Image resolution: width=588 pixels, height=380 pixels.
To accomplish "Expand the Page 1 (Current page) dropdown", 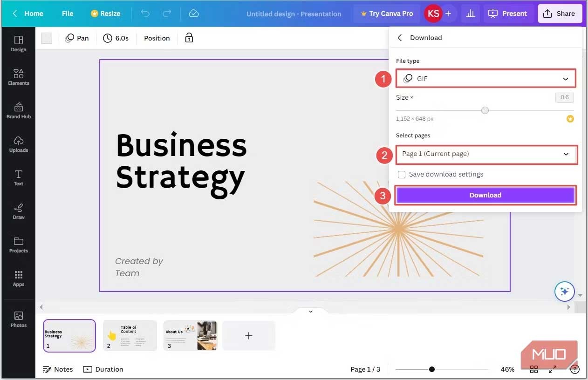I will tap(486, 154).
